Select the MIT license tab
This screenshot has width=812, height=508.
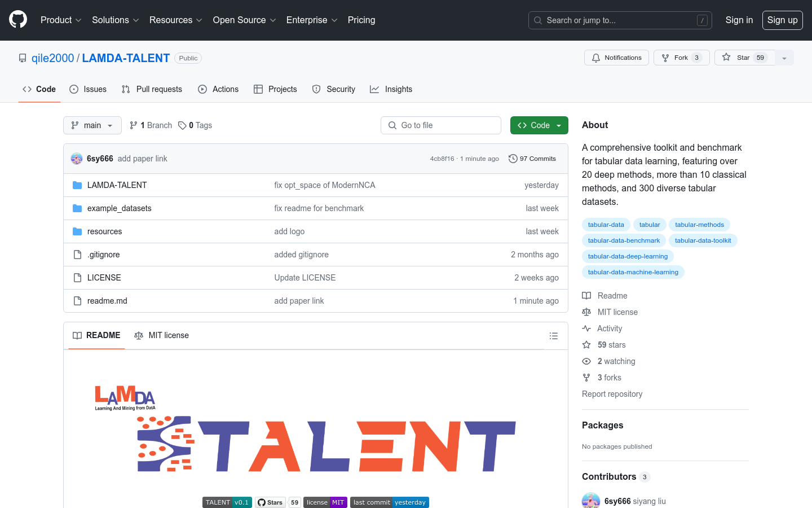[161, 335]
